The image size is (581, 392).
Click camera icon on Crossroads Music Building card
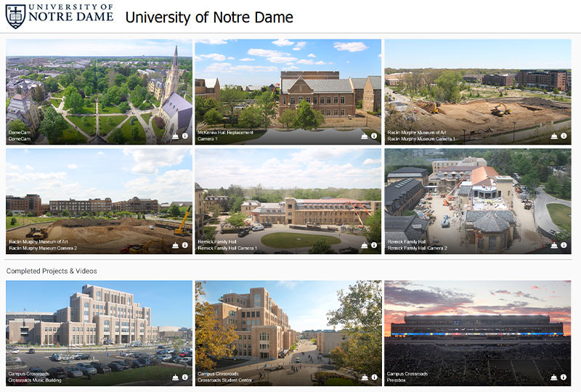pos(175,377)
